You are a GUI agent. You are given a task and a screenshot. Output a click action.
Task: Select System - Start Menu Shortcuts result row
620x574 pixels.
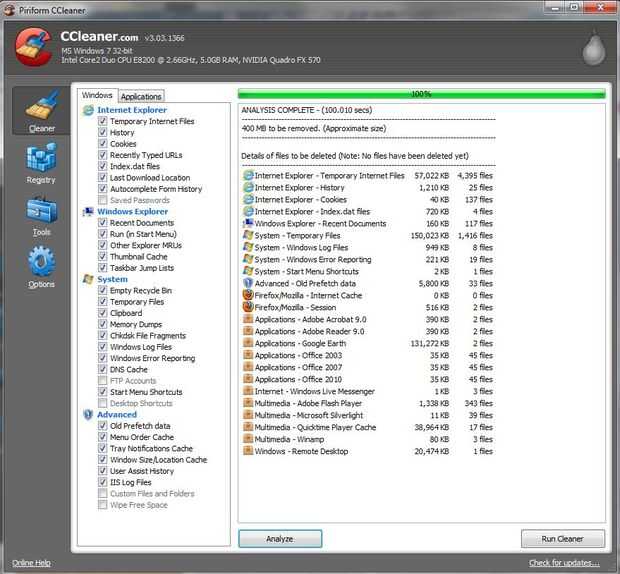coord(368,271)
